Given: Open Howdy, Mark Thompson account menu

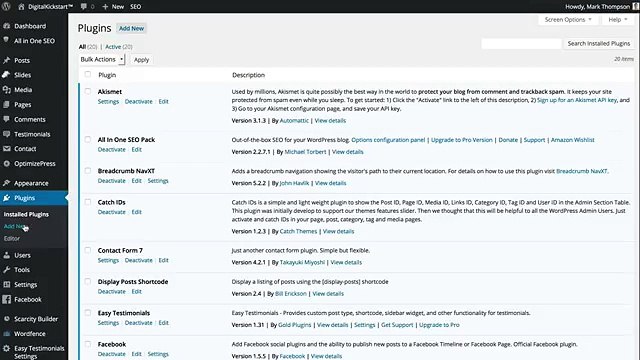Looking at the screenshot, I should (x=602, y=7).
